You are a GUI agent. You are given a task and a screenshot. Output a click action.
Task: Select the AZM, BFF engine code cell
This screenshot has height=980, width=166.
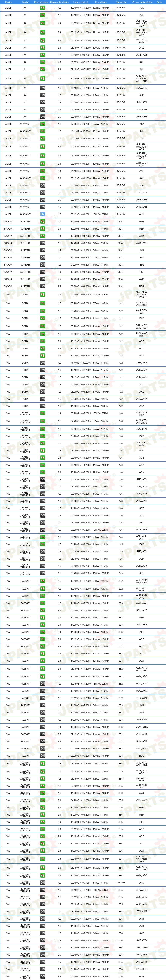click(142, 625)
